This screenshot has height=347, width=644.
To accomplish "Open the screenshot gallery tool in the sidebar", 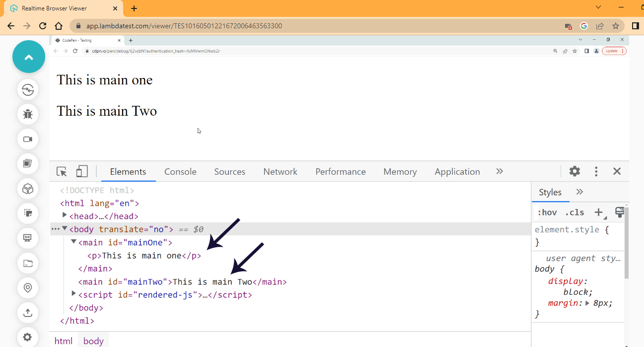I will tap(28, 164).
